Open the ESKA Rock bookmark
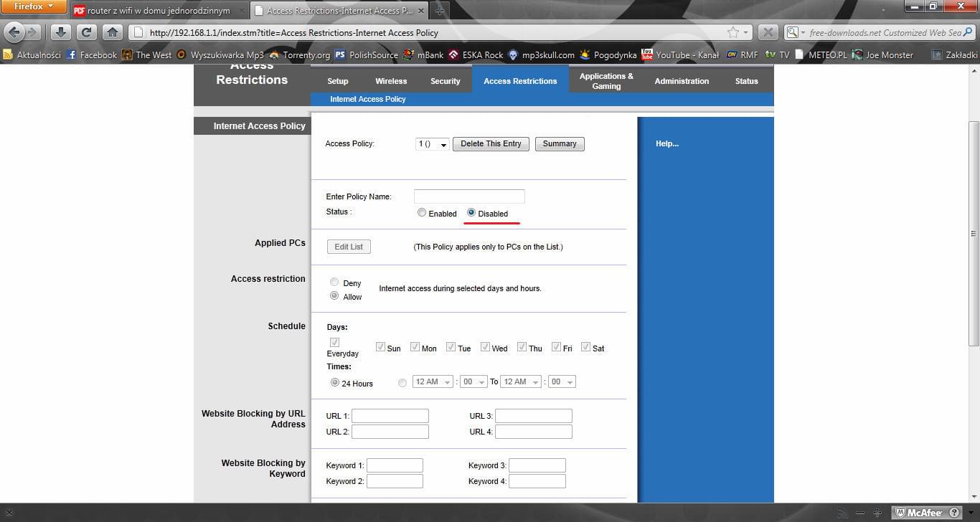This screenshot has width=980, height=522. [476, 54]
